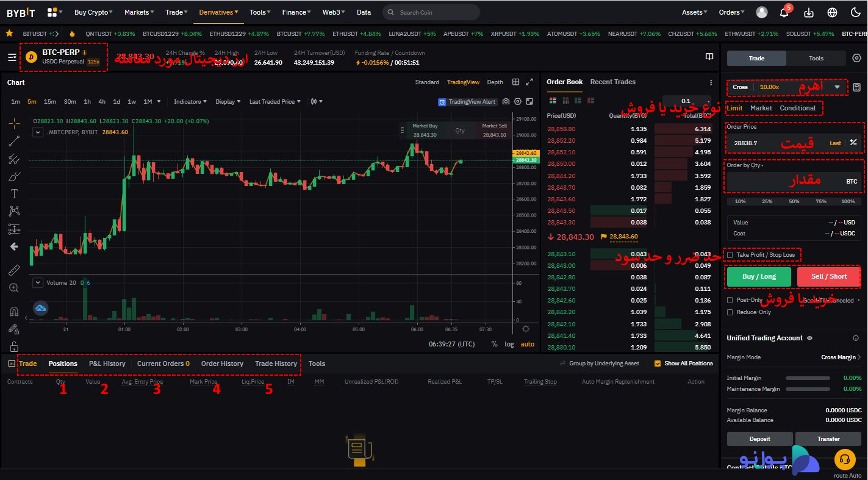Select the zoom-in magnifier tool
This screenshot has width=868, height=480.
[x=14, y=288]
